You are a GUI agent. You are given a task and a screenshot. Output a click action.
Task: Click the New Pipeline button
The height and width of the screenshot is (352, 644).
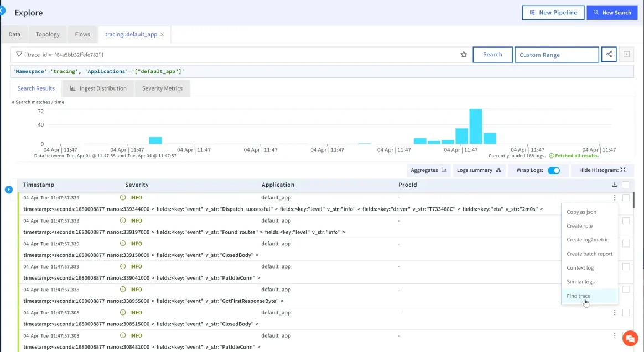tap(553, 13)
